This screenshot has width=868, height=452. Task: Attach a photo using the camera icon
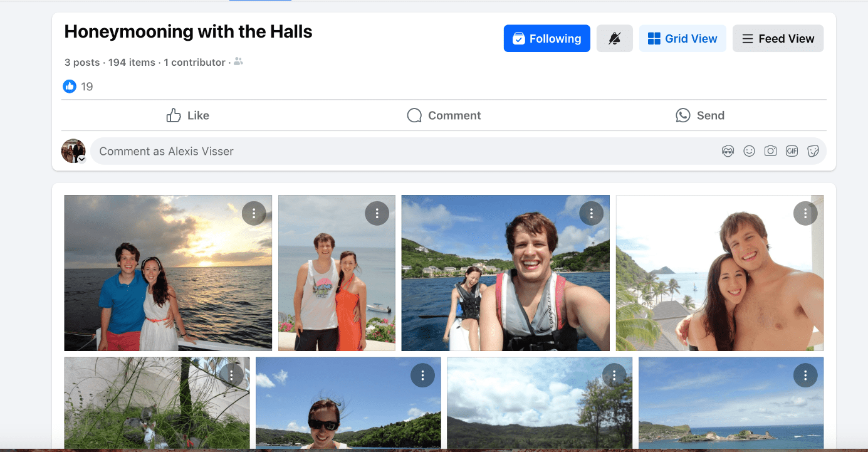point(770,151)
